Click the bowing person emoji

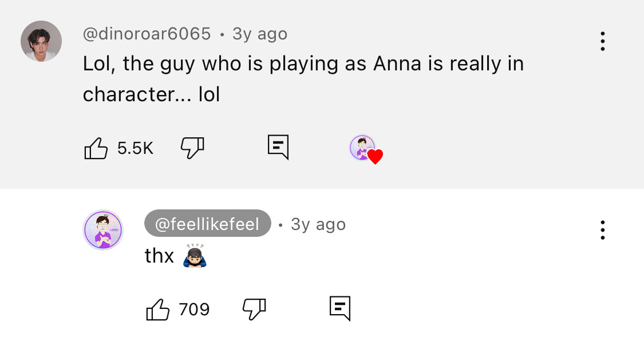195,256
